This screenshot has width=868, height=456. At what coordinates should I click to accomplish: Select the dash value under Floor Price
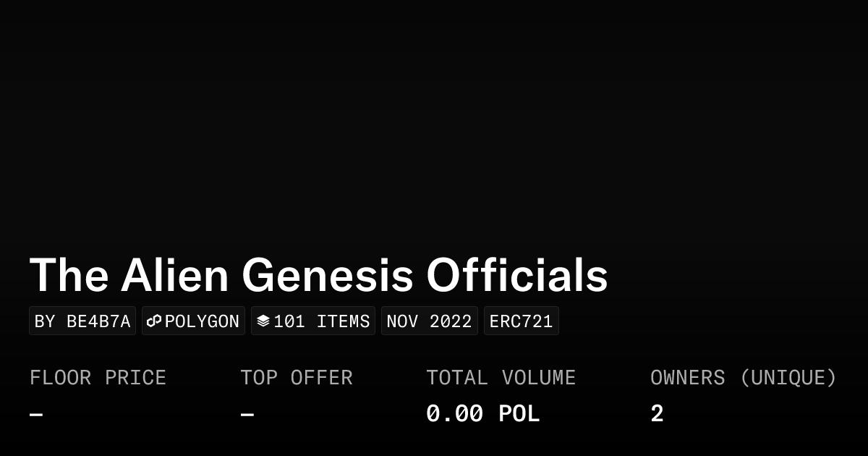point(36,415)
